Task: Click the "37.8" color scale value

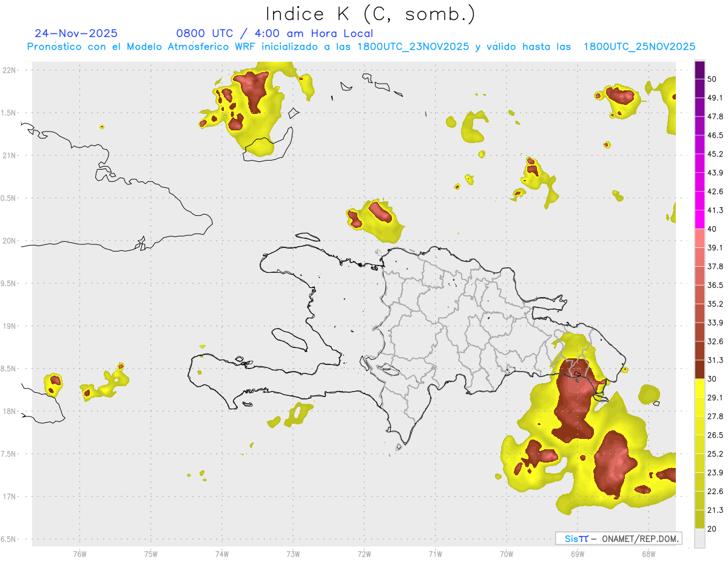Action: tap(715, 267)
